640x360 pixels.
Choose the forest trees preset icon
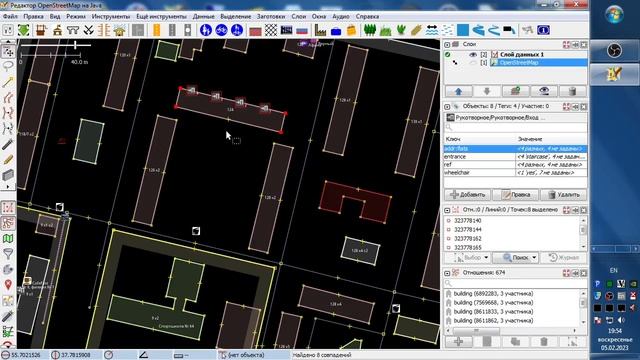[x=369, y=30]
